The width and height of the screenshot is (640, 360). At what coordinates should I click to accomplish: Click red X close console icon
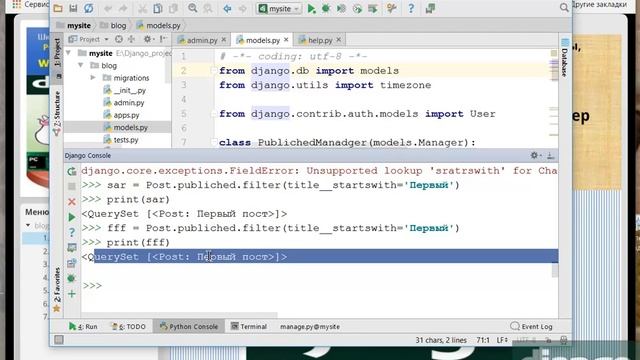(71, 202)
